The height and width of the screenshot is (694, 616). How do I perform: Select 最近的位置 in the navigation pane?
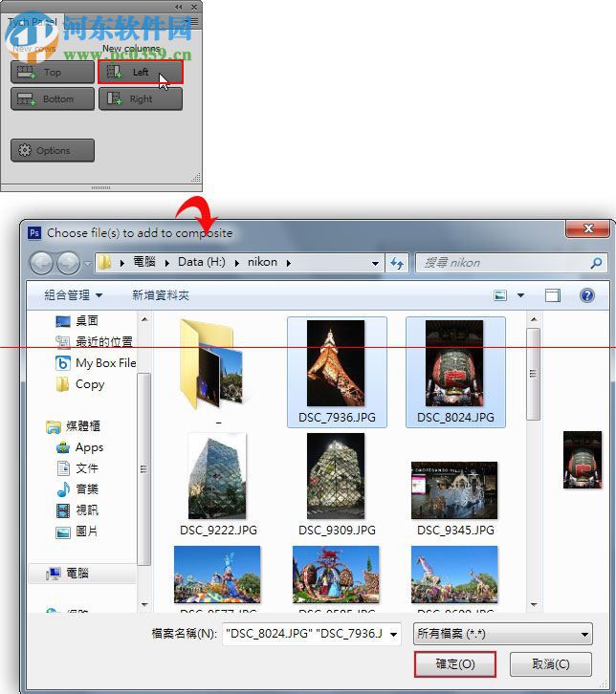pos(95,341)
